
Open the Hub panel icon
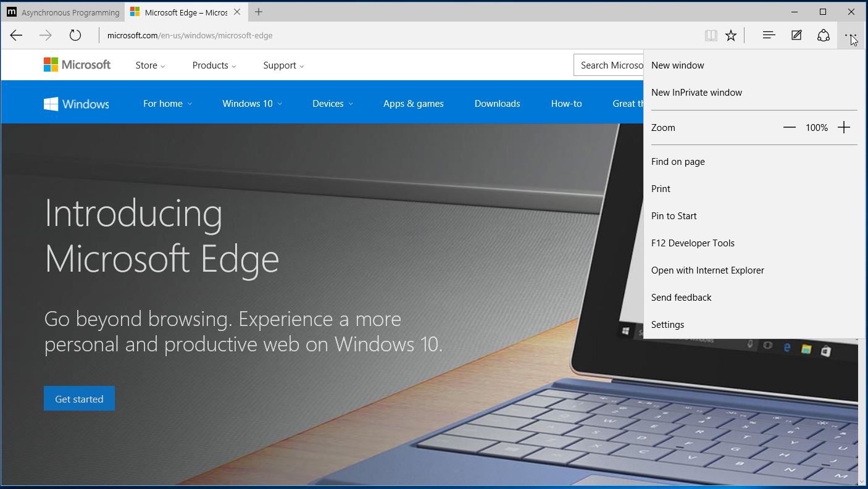click(769, 36)
